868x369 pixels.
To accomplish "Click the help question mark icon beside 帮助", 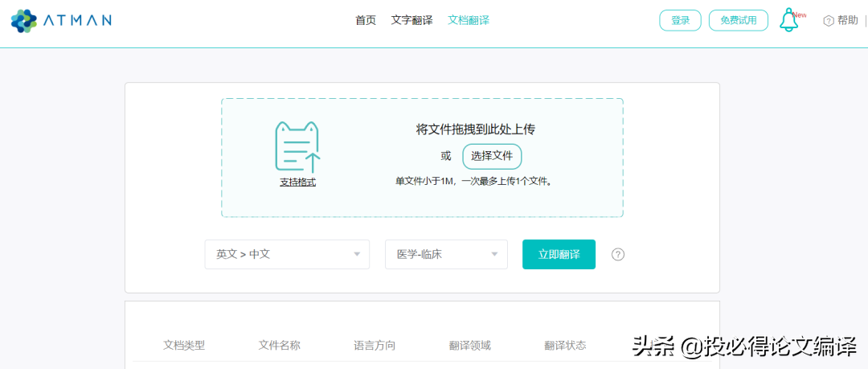I will pos(829,21).
